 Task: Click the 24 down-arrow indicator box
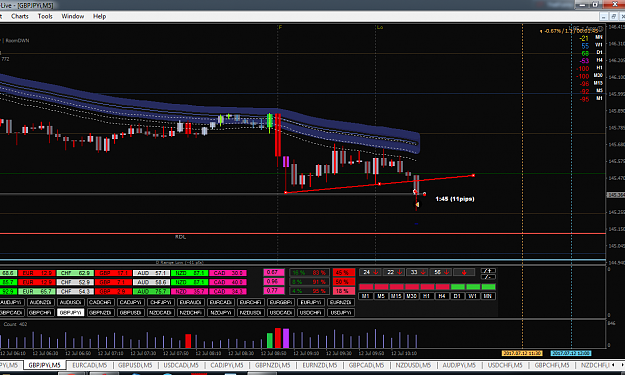click(370, 272)
